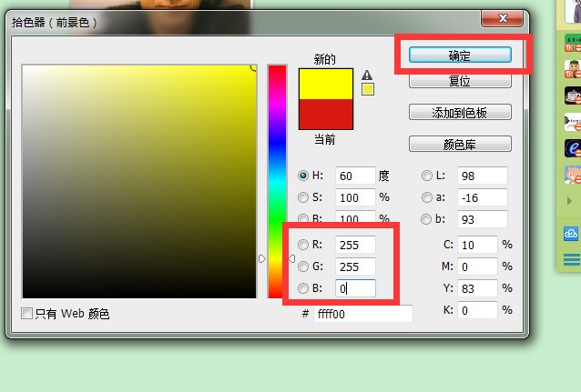Click the left hue slider arrow handle
The image size is (581, 392).
pyautogui.click(x=262, y=258)
